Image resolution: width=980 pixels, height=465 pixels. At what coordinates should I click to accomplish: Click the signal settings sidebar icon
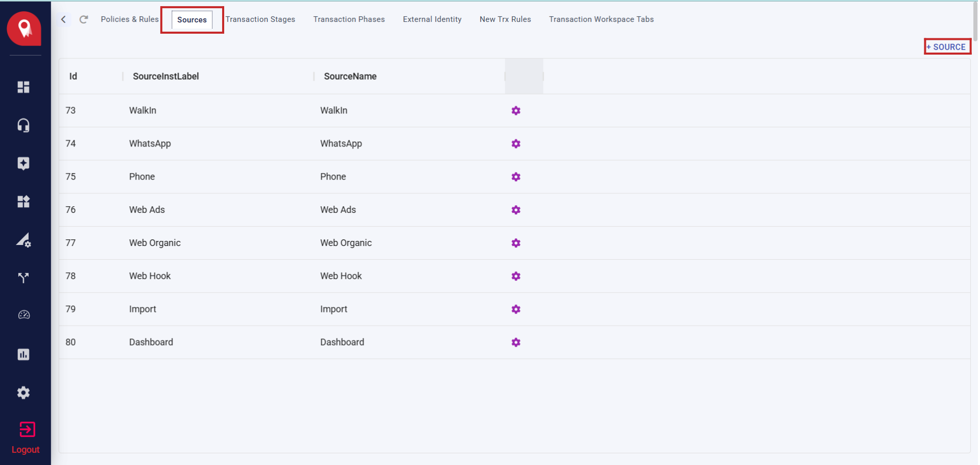point(23,240)
